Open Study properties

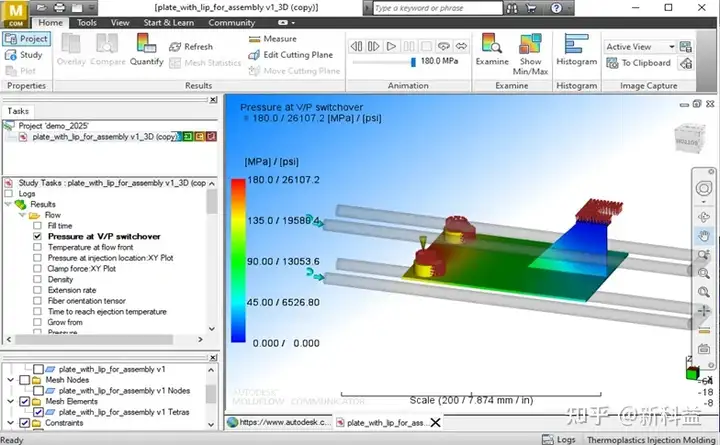23,55
